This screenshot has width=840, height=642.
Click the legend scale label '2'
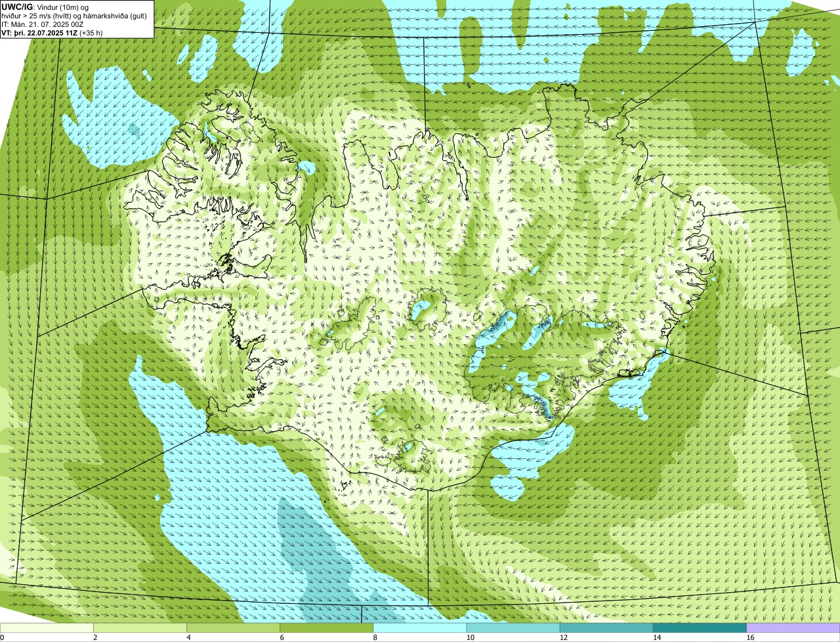(95, 637)
